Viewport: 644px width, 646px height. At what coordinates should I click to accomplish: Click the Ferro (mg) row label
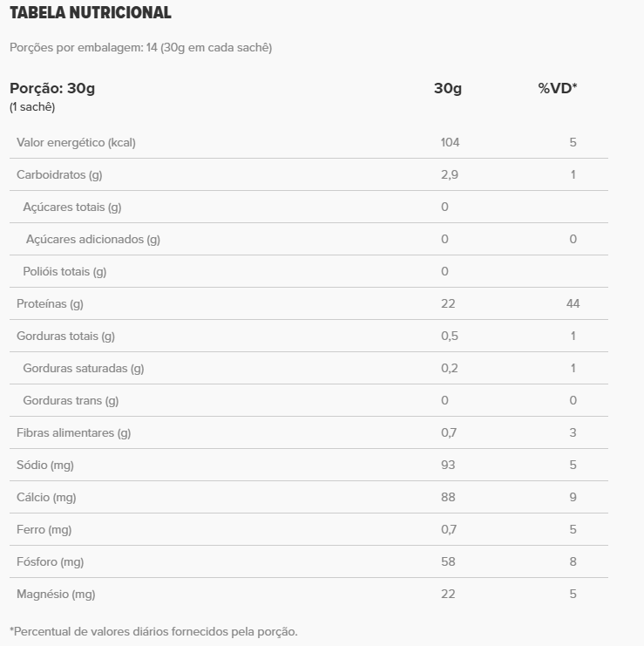[x=44, y=529]
